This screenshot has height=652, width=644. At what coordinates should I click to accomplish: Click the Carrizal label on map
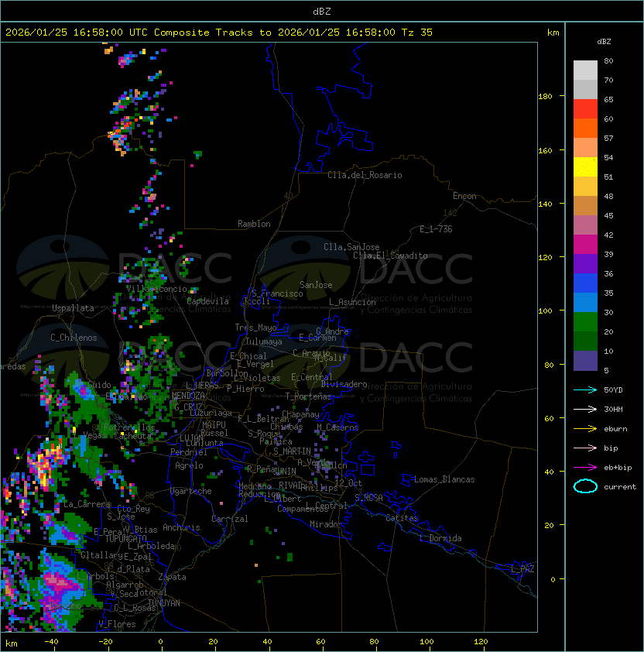coord(229,519)
